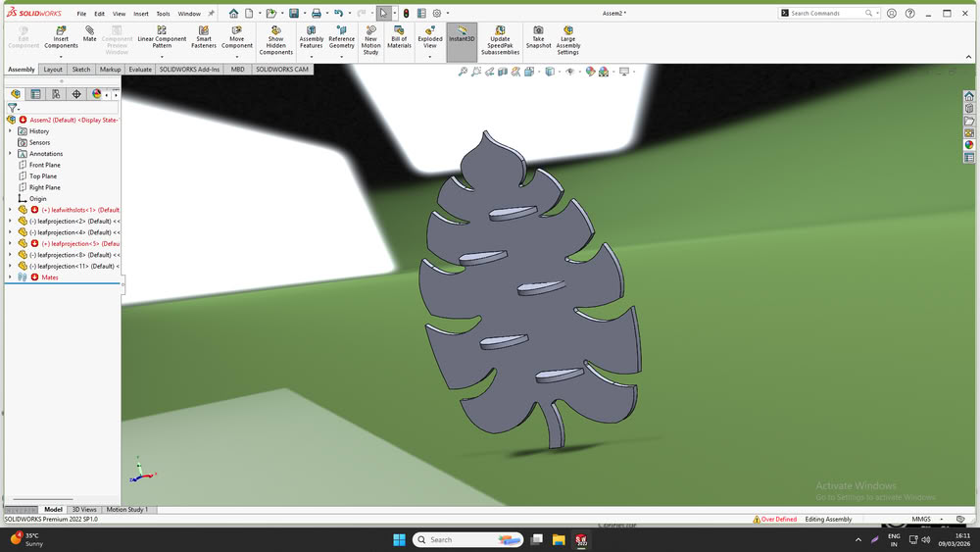Click the Rebuild traffic light icon
The width and height of the screenshot is (980, 552).
(x=407, y=13)
